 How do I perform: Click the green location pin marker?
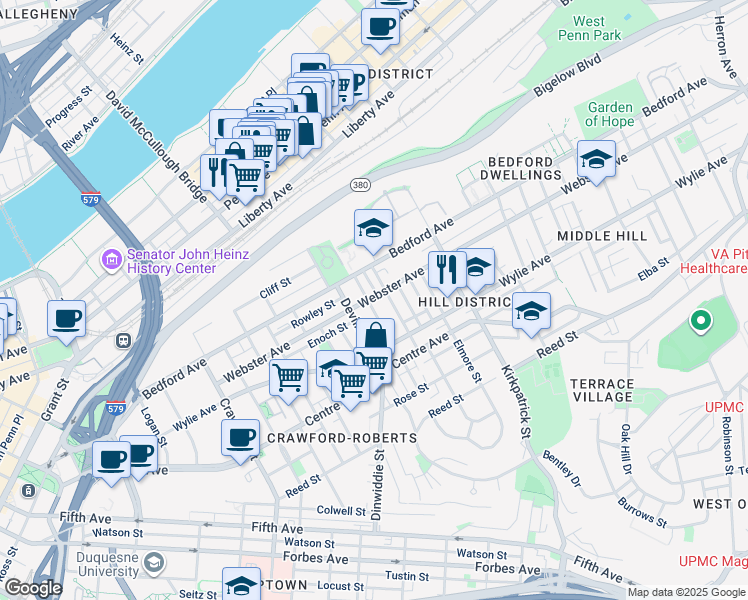coord(700,321)
